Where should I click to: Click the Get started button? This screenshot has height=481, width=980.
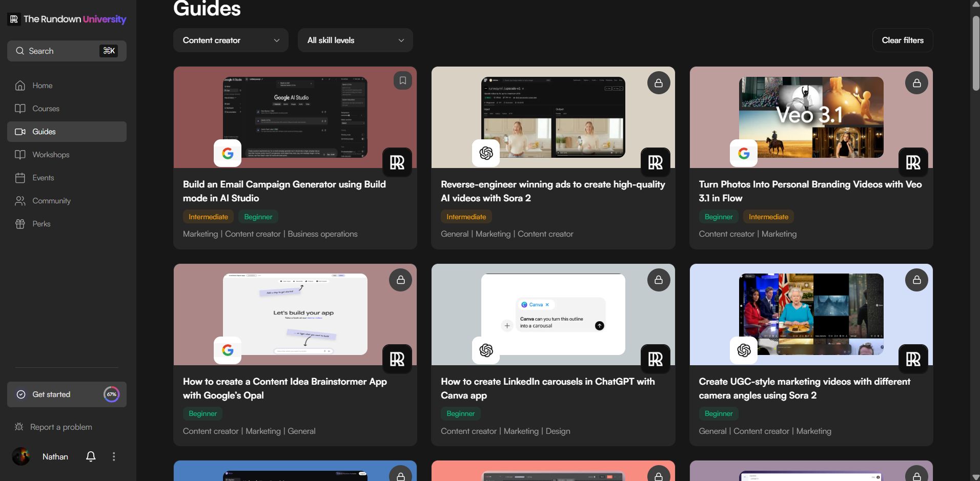point(67,394)
